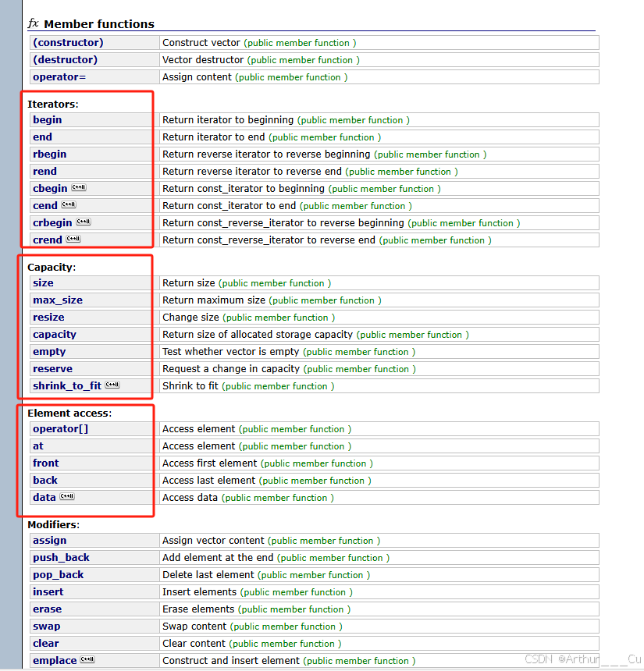Viewport: 644px width, 671px height.
Task: Open the swap link
Action: click(47, 627)
